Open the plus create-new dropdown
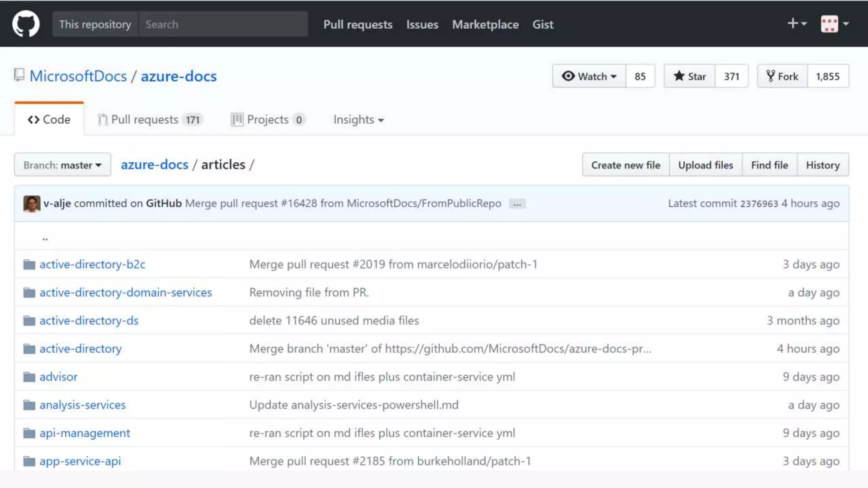The width and height of the screenshot is (868, 488). pos(796,24)
